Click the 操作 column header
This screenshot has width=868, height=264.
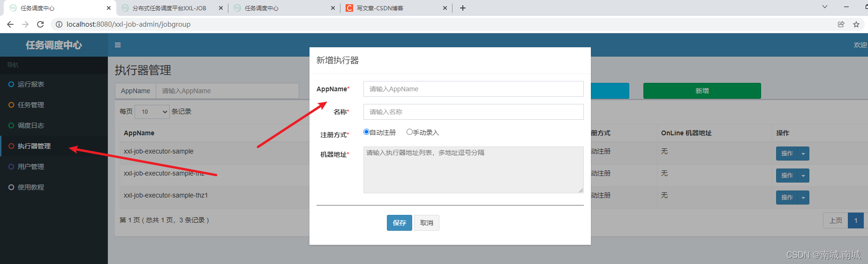tap(783, 133)
